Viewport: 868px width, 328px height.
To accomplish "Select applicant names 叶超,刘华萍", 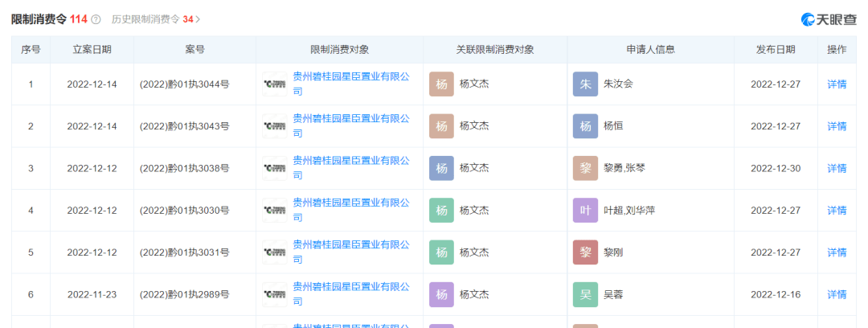I will (x=629, y=211).
